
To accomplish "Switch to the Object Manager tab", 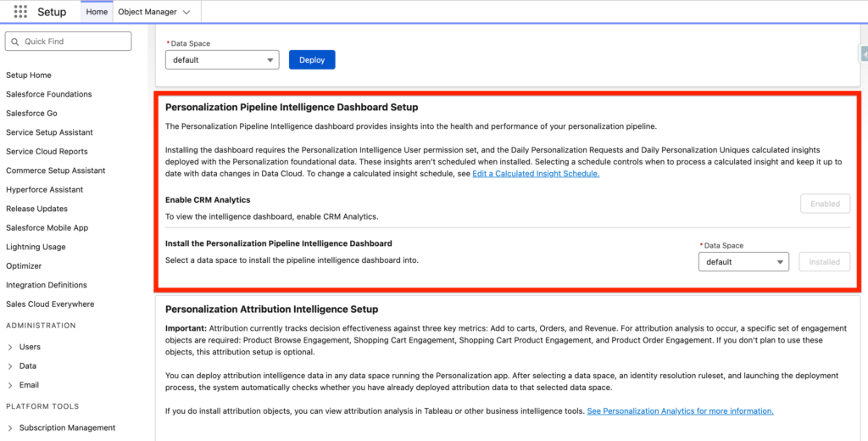I will click(147, 12).
